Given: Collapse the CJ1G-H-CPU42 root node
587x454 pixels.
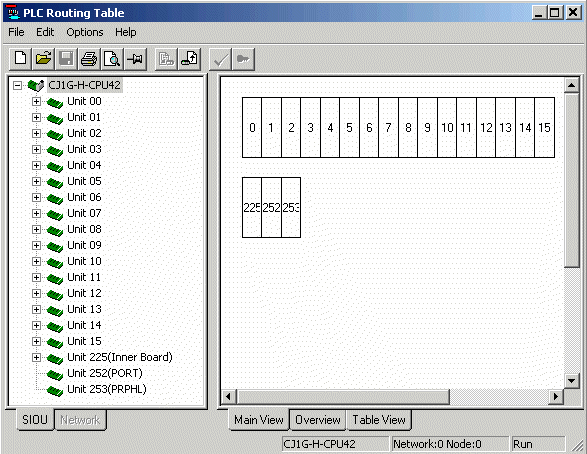Looking at the screenshot, I should (17, 85).
